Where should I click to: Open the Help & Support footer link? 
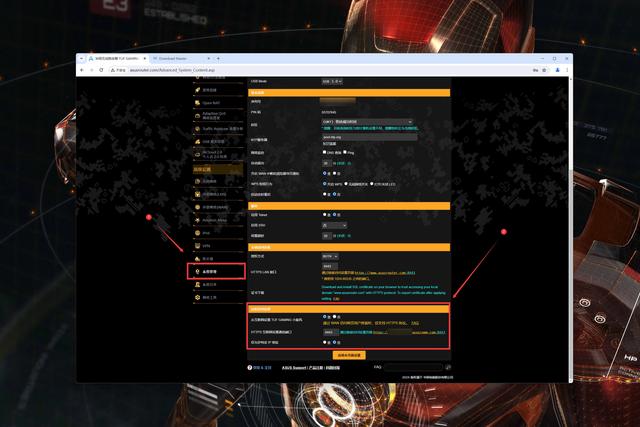coord(262,368)
